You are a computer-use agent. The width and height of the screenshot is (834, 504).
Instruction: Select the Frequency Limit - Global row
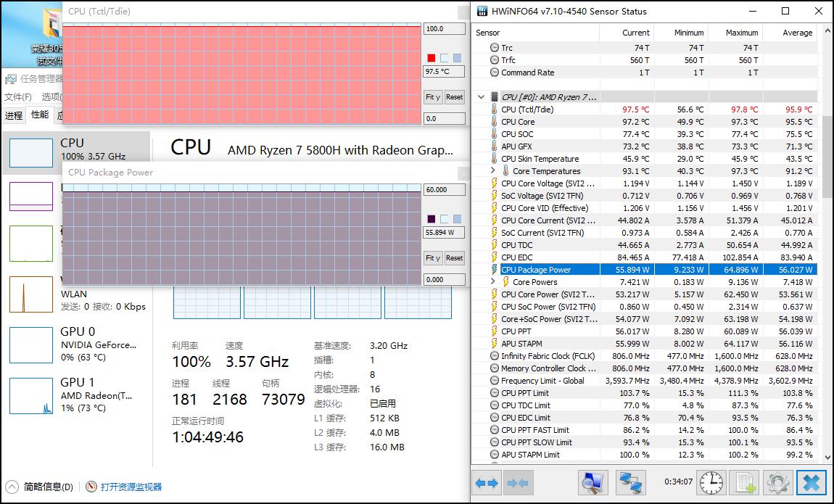pos(645,381)
